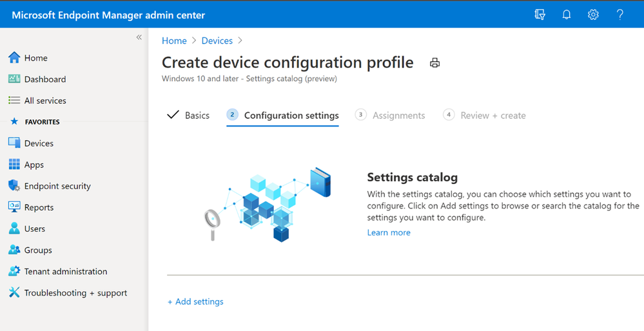Click the Reports screen icon

click(x=14, y=207)
